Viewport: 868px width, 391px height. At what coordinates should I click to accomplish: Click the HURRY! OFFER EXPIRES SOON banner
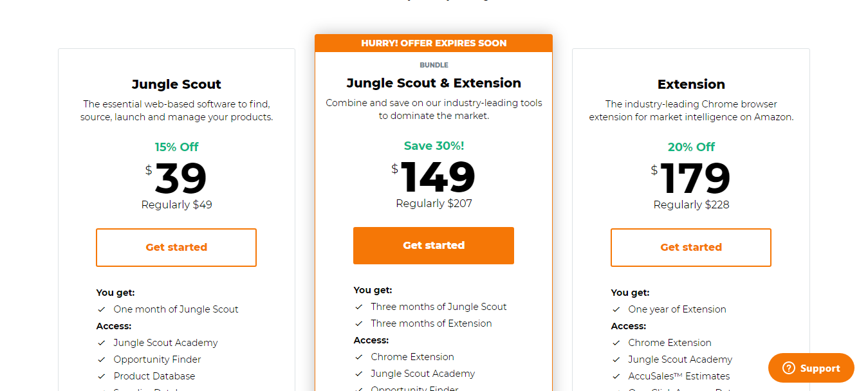(433, 42)
